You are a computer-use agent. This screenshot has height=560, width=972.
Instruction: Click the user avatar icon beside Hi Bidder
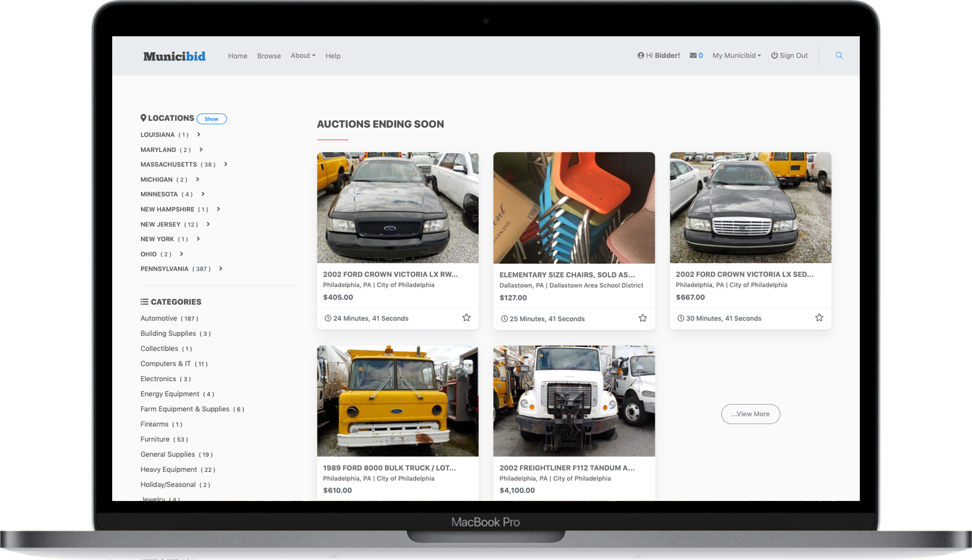coord(641,55)
